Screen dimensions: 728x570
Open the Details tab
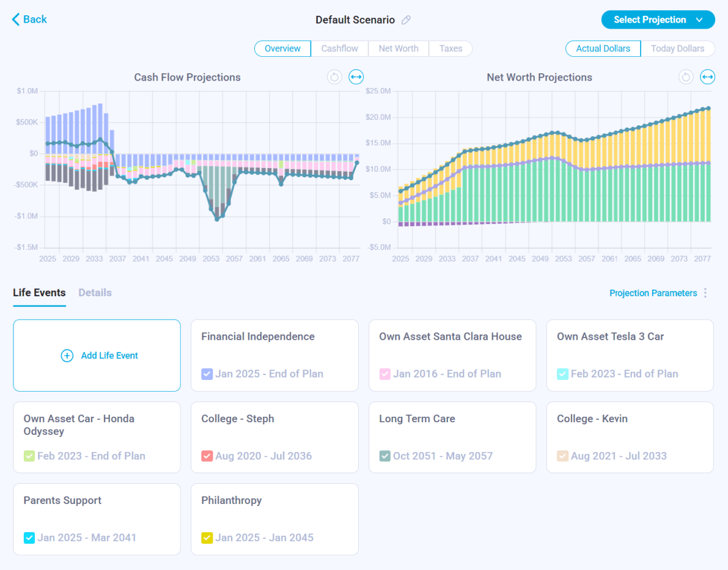[x=95, y=293]
